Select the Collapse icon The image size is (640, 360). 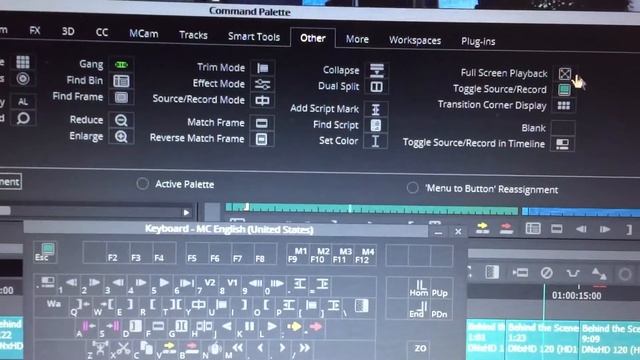376,70
